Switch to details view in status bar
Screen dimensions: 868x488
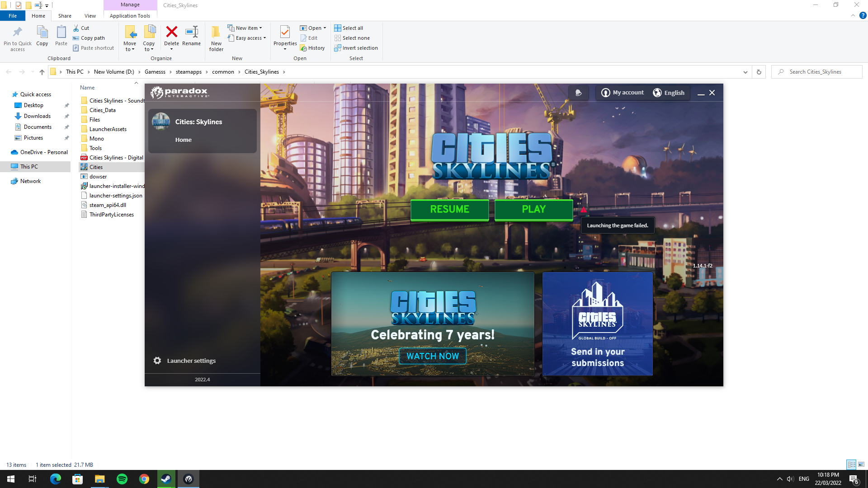(851, 465)
